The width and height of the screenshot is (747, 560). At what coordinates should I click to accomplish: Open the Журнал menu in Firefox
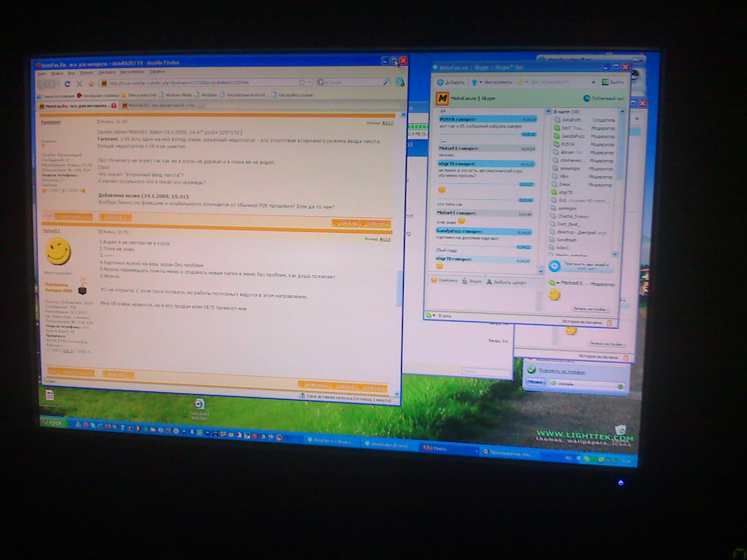pyautogui.click(x=87, y=73)
